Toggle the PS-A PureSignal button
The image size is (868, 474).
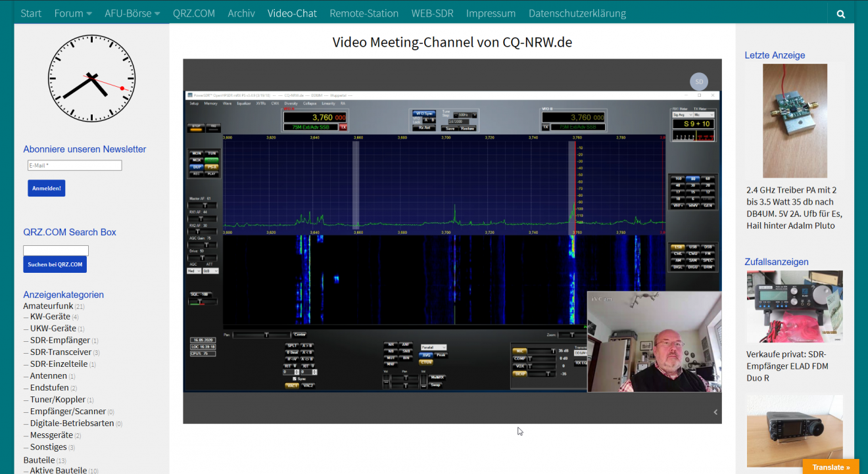212,167
